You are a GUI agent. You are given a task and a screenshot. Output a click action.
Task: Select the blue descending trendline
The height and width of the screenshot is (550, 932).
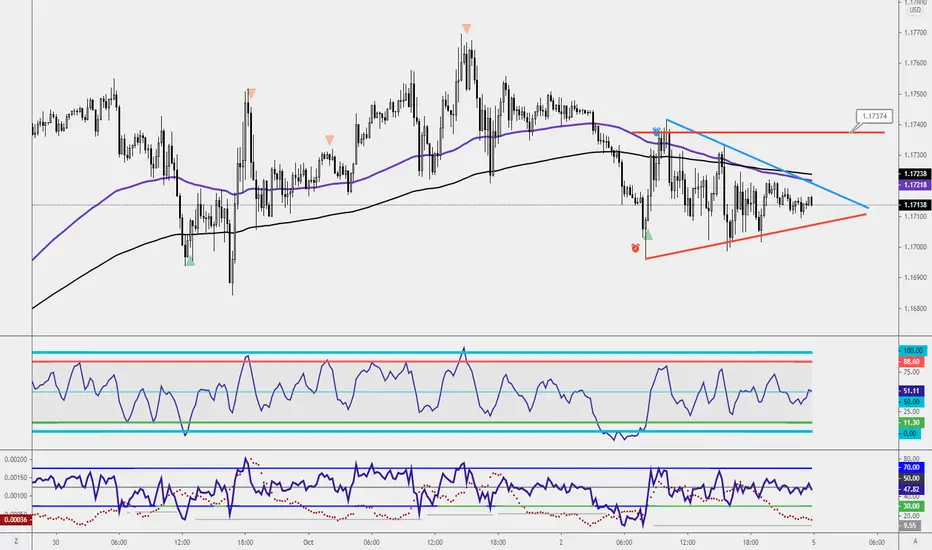[x=767, y=164]
